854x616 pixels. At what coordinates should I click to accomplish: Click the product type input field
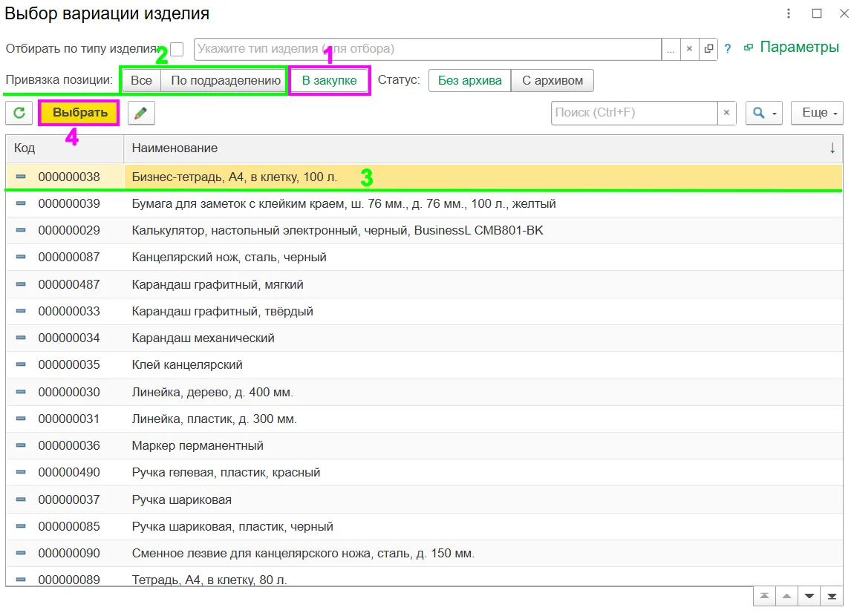[428, 49]
